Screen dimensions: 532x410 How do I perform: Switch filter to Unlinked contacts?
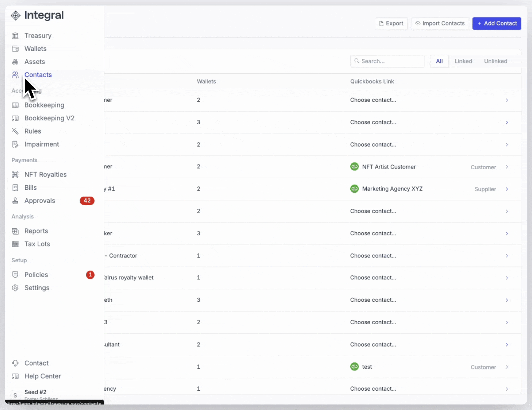click(495, 61)
